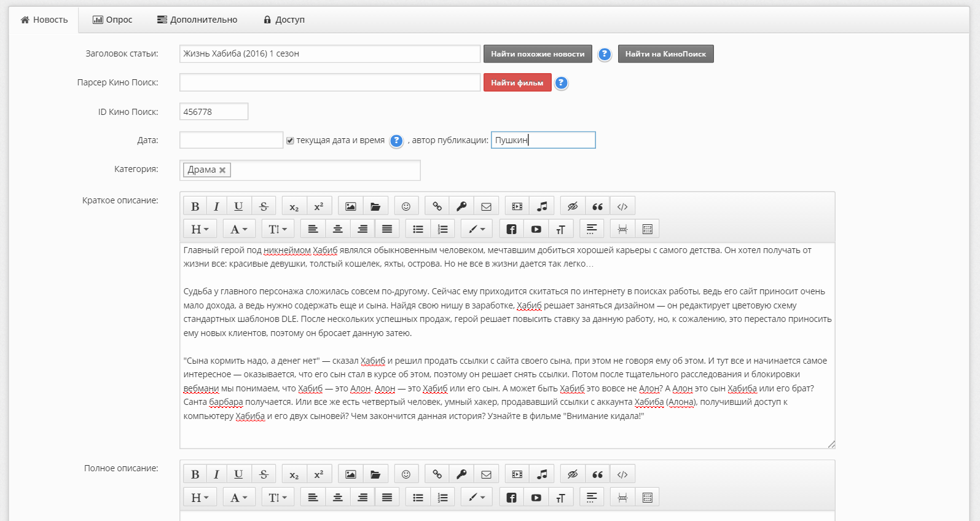Image resolution: width=980 pixels, height=521 pixels.
Task: Insert key-protected link in Полное описание toolbar
Action: tap(461, 474)
